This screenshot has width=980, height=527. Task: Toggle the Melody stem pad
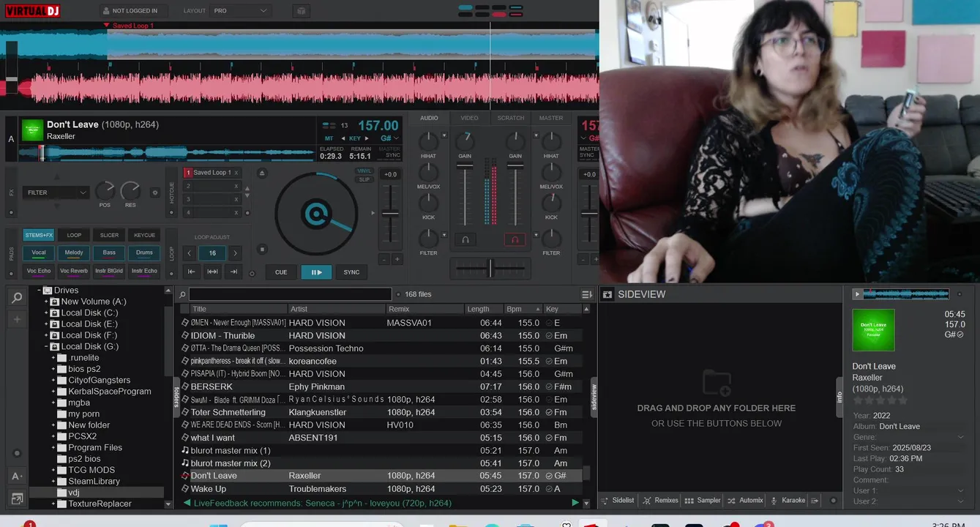pyautogui.click(x=74, y=253)
